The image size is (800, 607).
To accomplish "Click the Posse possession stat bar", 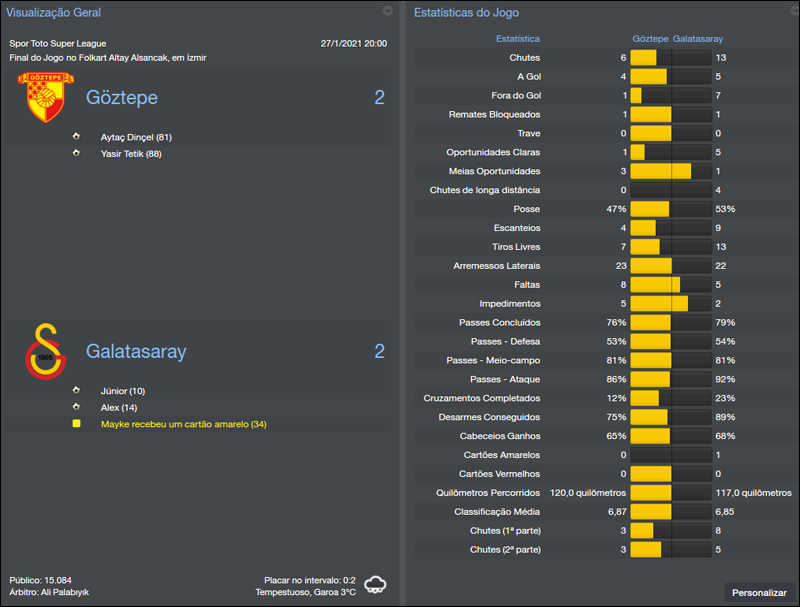I will [x=670, y=208].
